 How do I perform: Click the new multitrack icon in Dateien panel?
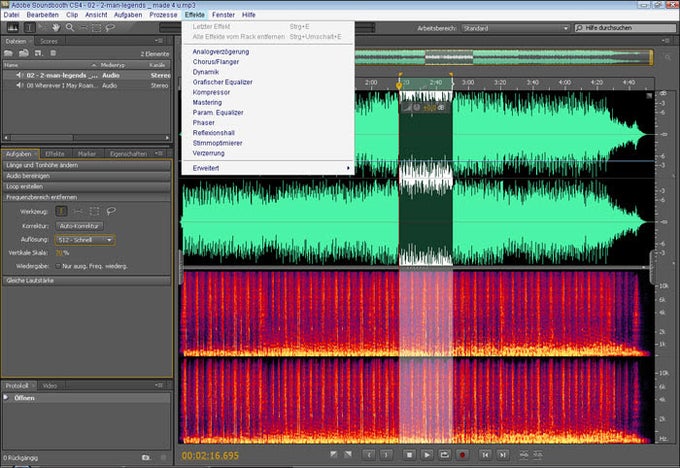point(39,53)
